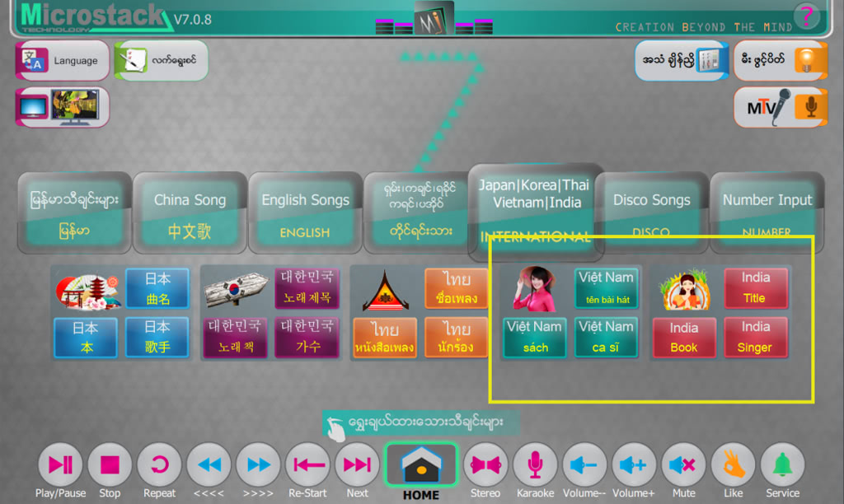Restart the song with Re-Start
Viewport: 844px width, 504px height.
click(x=307, y=465)
